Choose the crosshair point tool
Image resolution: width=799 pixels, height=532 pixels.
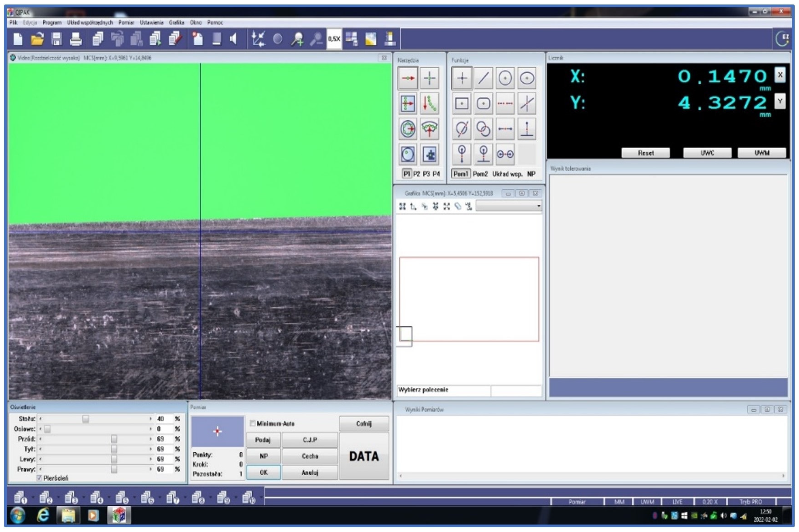pyautogui.click(x=429, y=78)
